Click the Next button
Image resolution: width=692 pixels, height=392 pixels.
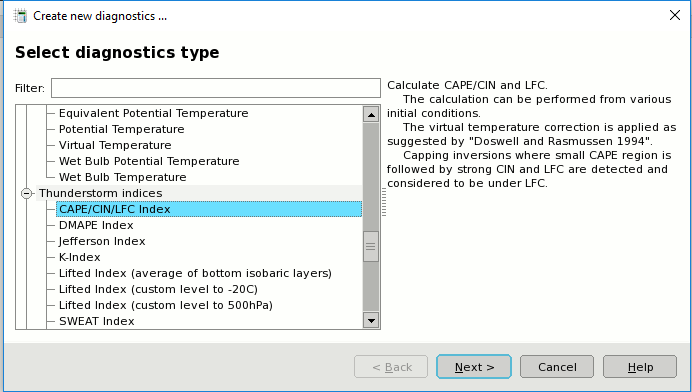click(474, 367)
